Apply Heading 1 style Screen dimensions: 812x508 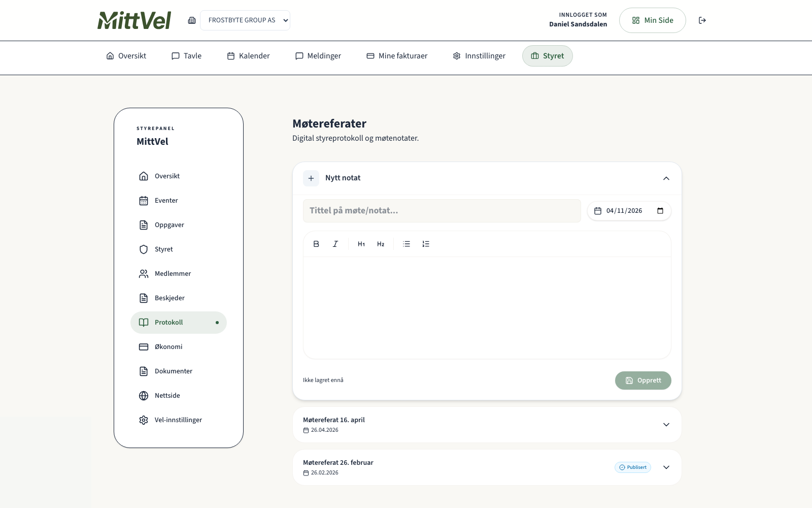(x=361, y=244)
